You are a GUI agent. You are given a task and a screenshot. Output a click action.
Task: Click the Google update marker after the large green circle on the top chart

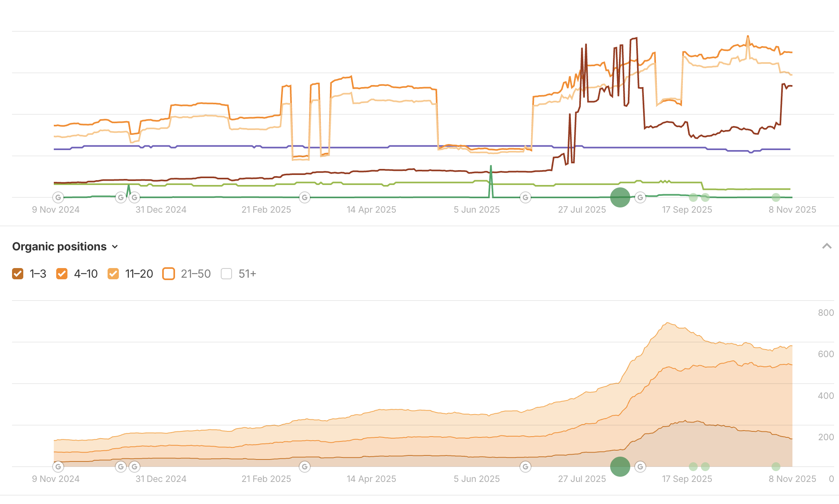640,197
